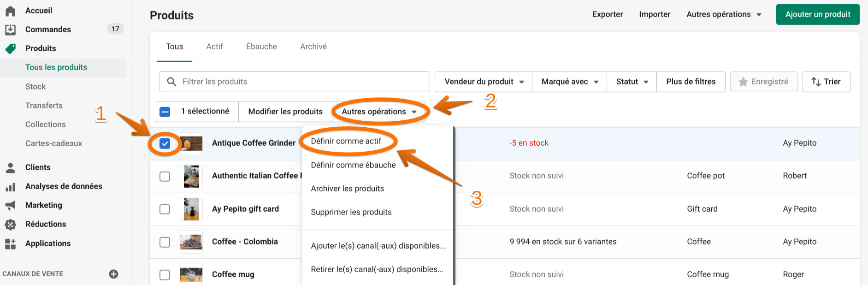Click the Ajouter un produit button

[x=817, y=14]
